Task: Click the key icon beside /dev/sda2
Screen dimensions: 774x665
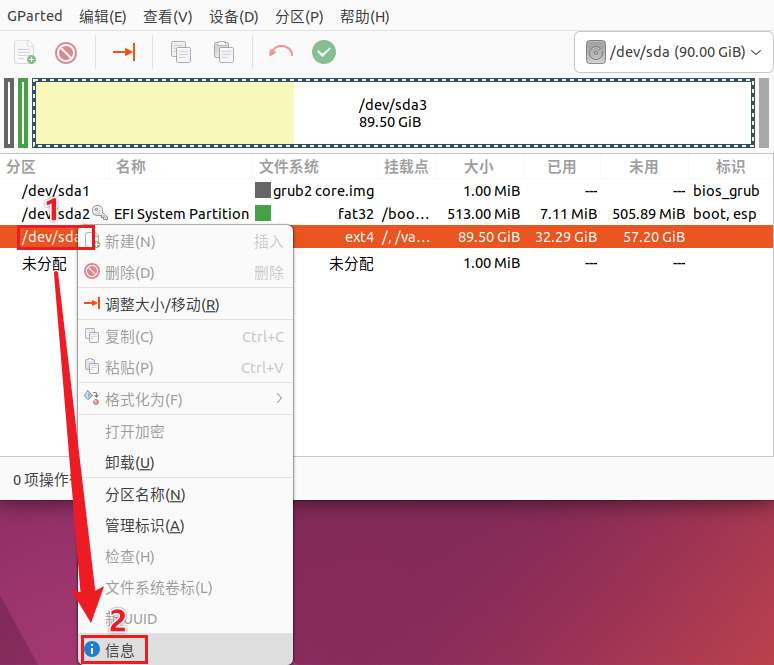Action: (99, 213)
